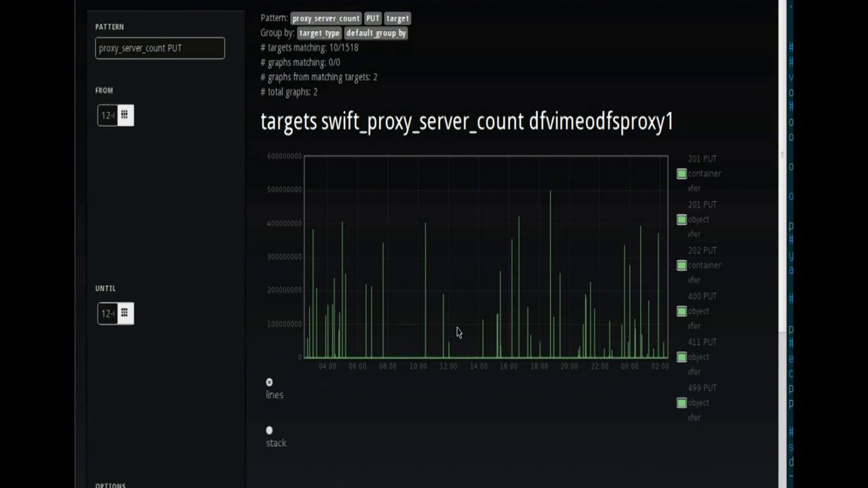This screenshot has height=488, width=868.
Task: Click the 00:00 x-axis time label
Action: (x=630, y=367)
